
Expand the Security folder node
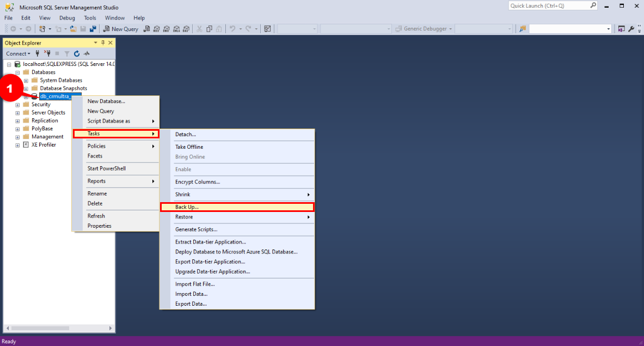pos(17,105)
